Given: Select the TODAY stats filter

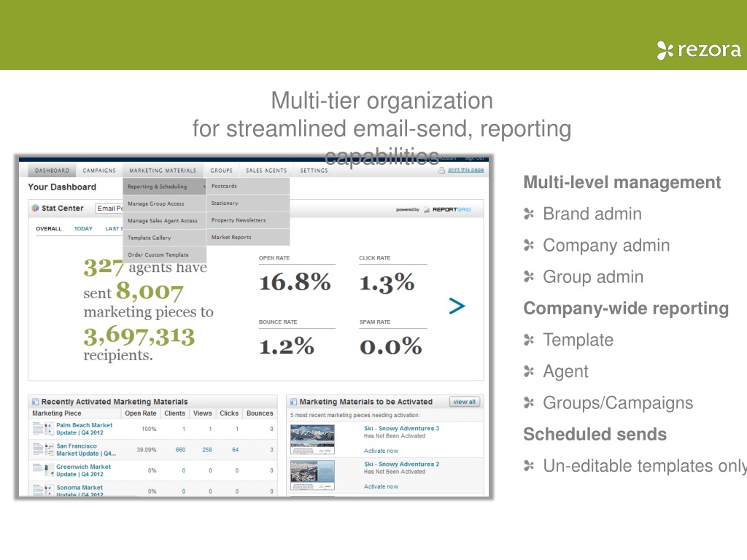Looking at the screenshot, I should (x=83, y=228).
